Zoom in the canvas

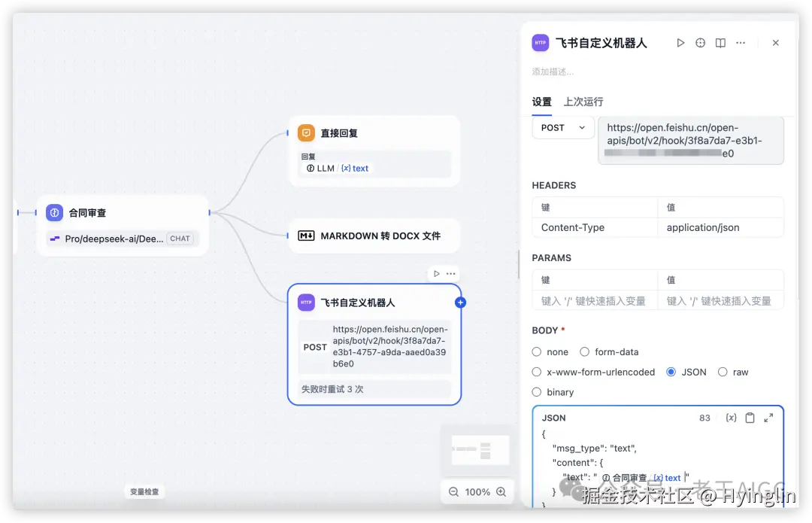coord(501,492)
